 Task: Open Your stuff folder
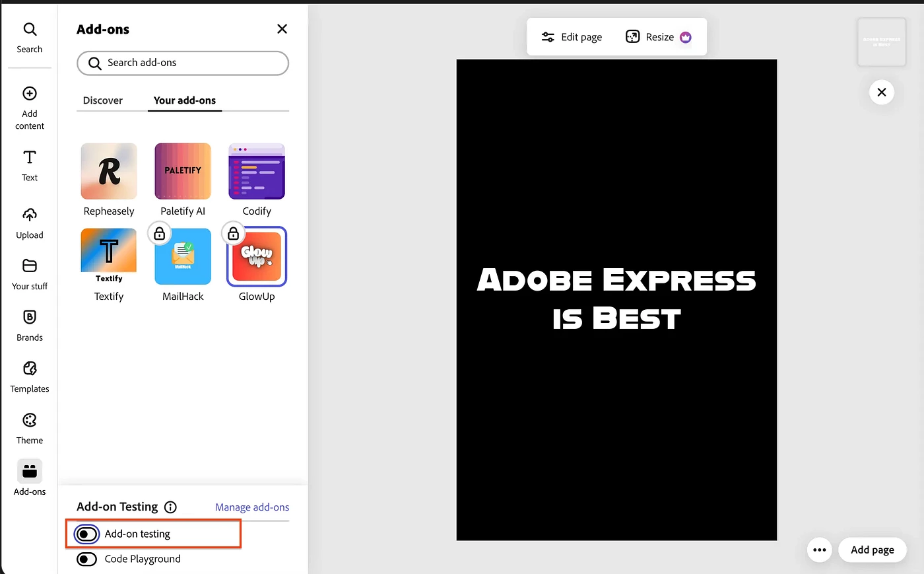pos(30,275)
